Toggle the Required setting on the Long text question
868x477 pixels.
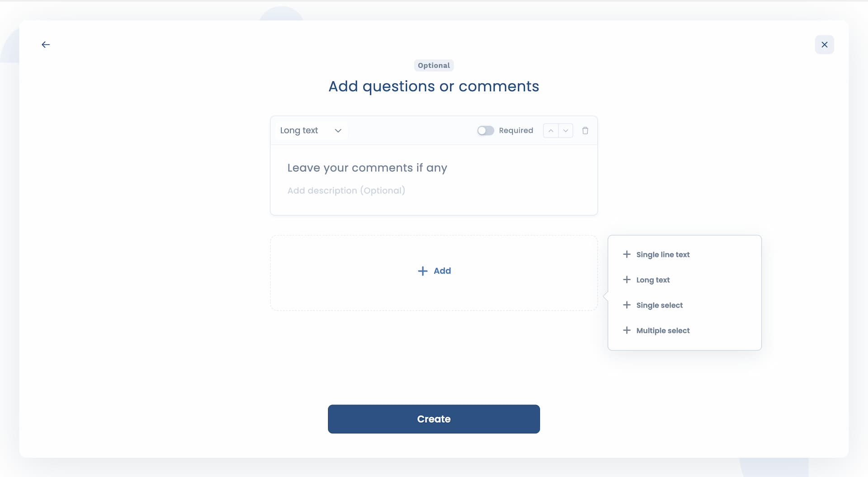click(x=486, y=130)
